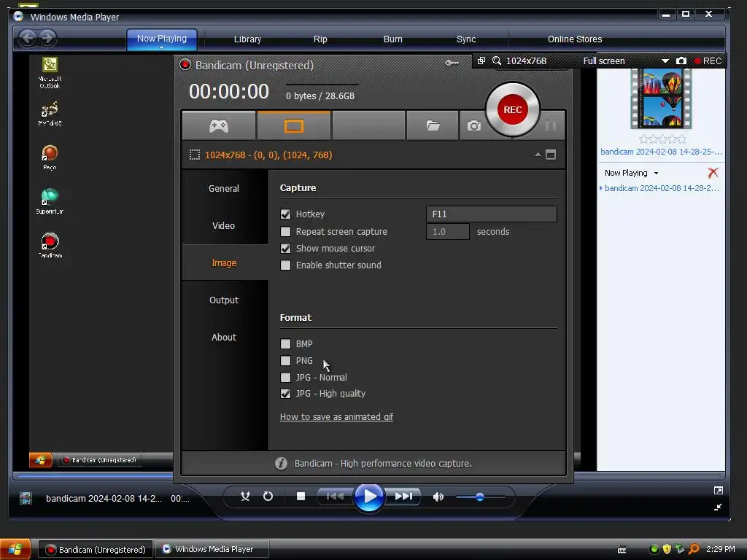Click the pause icon beside REC
The image size is (747, 560).
coord(551,125)
